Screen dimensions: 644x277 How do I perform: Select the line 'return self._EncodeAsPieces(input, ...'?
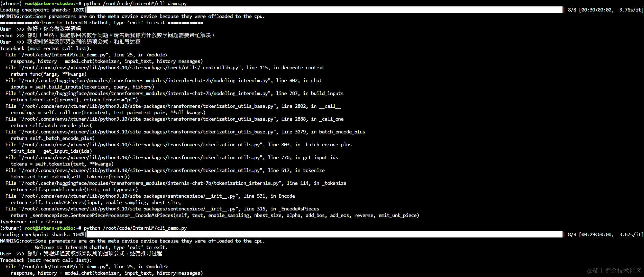[x=96, y=202]
